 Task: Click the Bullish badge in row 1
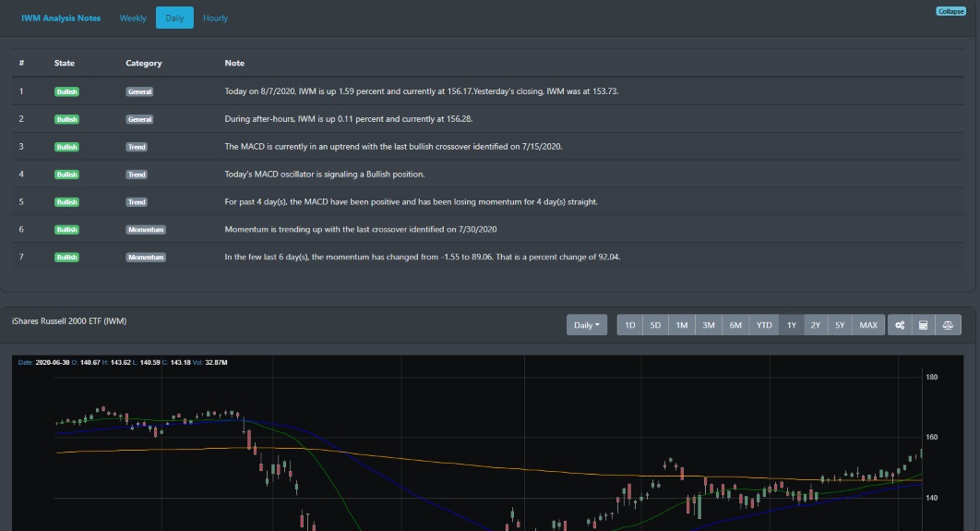pos(66,92)
